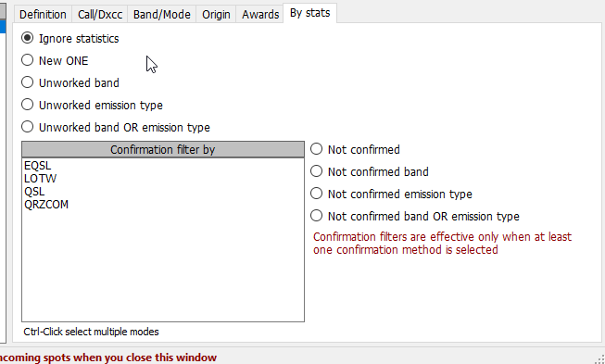Select QRZCOM confirmation entry
605x364 pixels.
click(x=46, y=205)
